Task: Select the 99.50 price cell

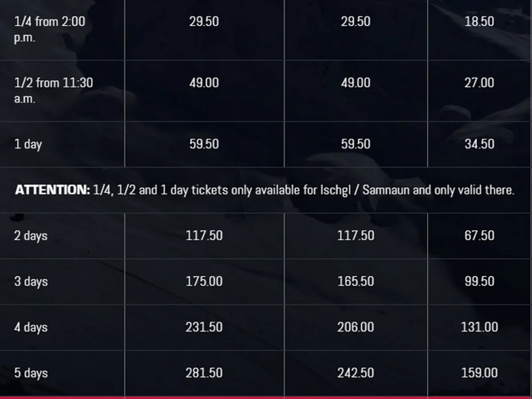Action: coord(479,282)
